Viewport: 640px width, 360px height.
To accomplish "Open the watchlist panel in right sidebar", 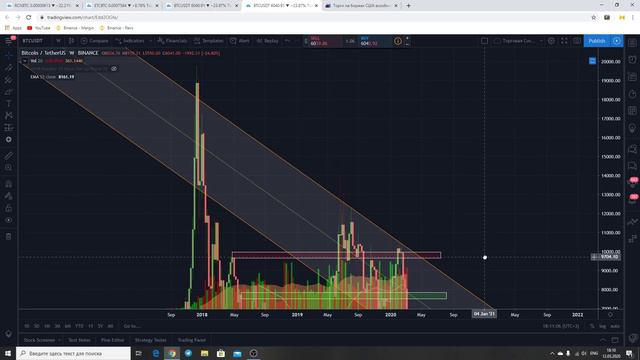I will click(x=632, y=42).
